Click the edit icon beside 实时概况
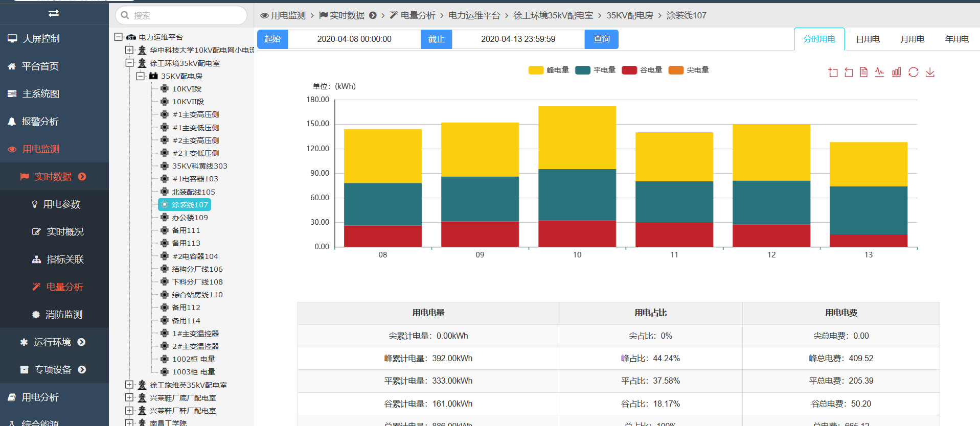This screenshot has width=980, height=426. click(36, 232)
